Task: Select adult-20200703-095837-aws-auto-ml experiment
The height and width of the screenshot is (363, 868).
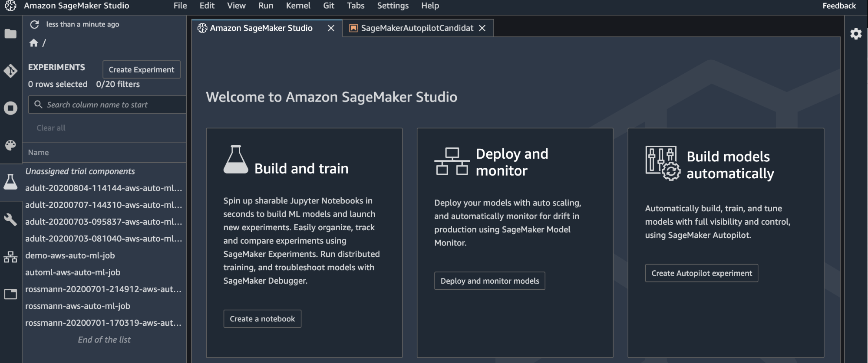Action: click(104, 222)
